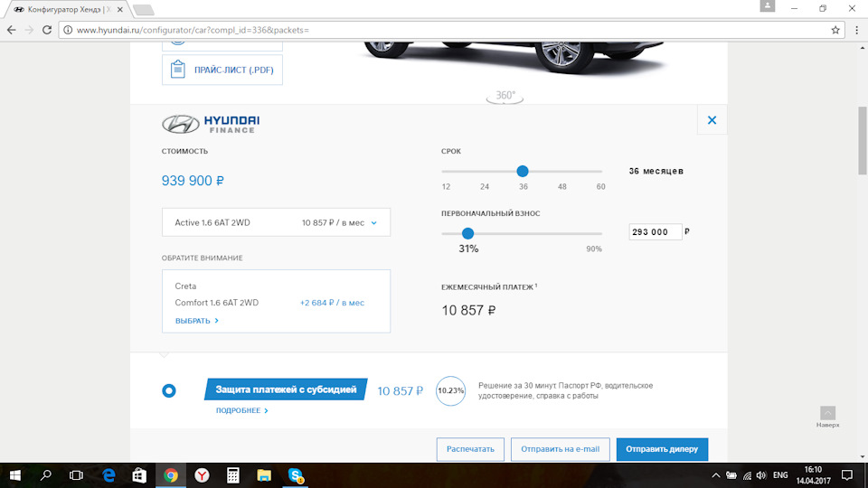
Task: Switch ENG input language
Action: click(780, 475)
